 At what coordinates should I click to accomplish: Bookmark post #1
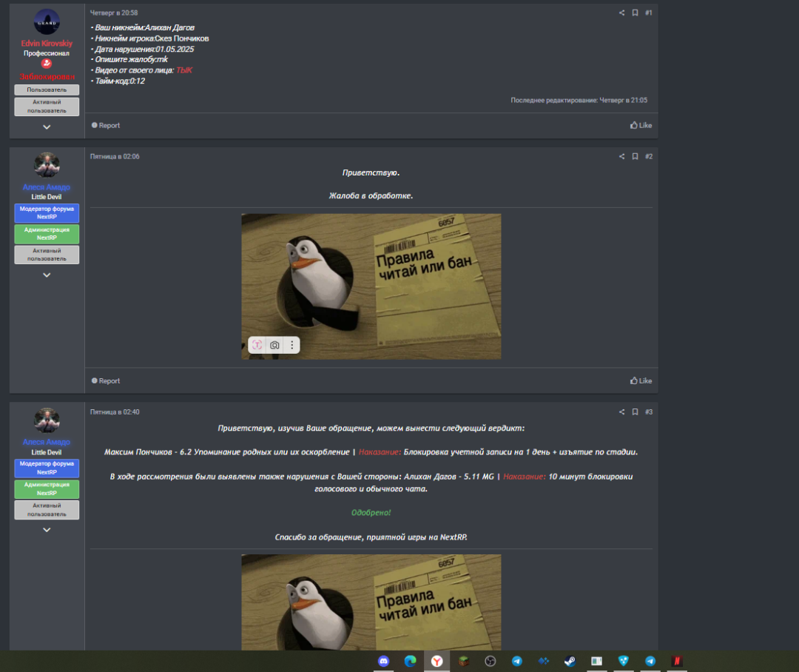(x=635, y=13)
